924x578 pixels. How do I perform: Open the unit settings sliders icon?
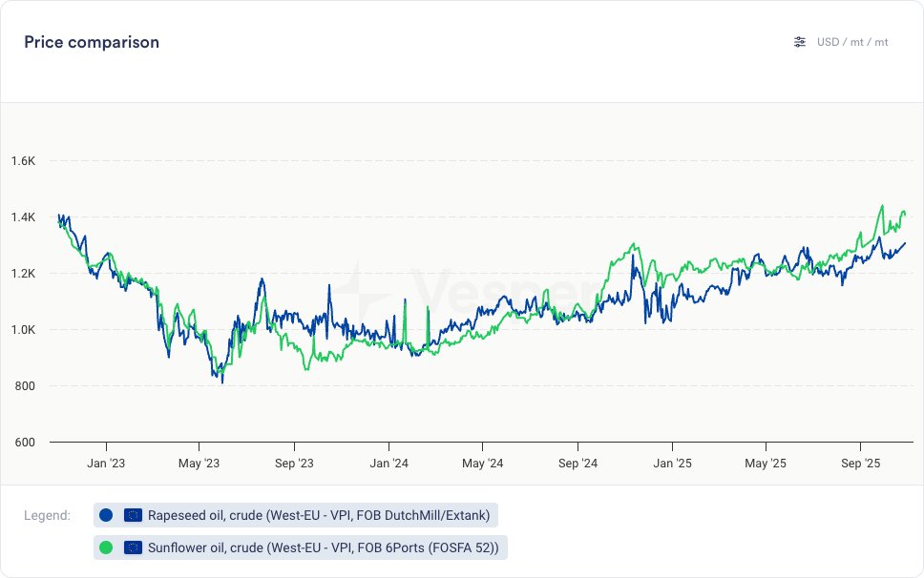(x=800, y=42)
